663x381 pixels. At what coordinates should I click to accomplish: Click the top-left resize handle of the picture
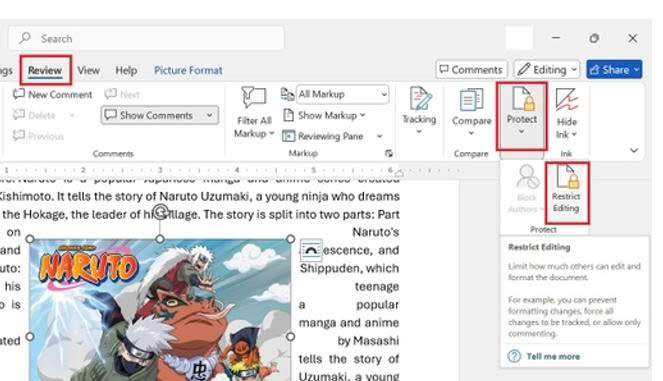point(30,239)
